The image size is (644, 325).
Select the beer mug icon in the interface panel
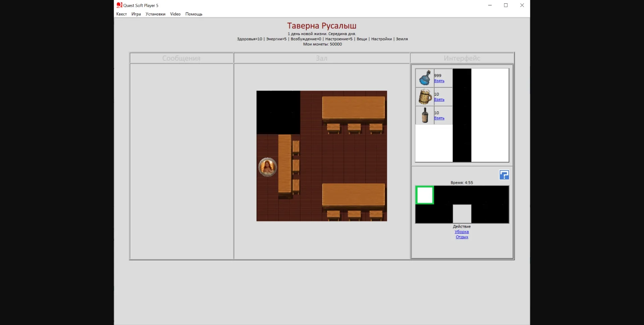(x=424, y=97)
